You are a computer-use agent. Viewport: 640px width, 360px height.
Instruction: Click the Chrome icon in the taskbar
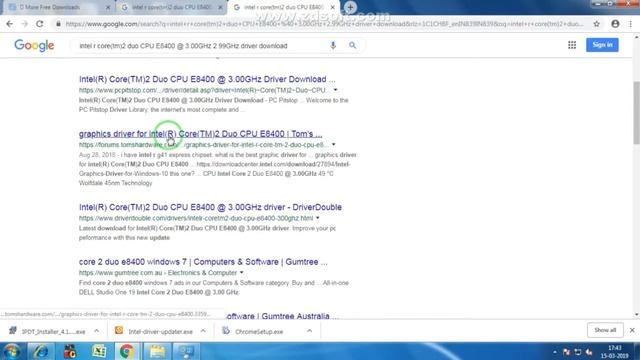click(127, 351)
